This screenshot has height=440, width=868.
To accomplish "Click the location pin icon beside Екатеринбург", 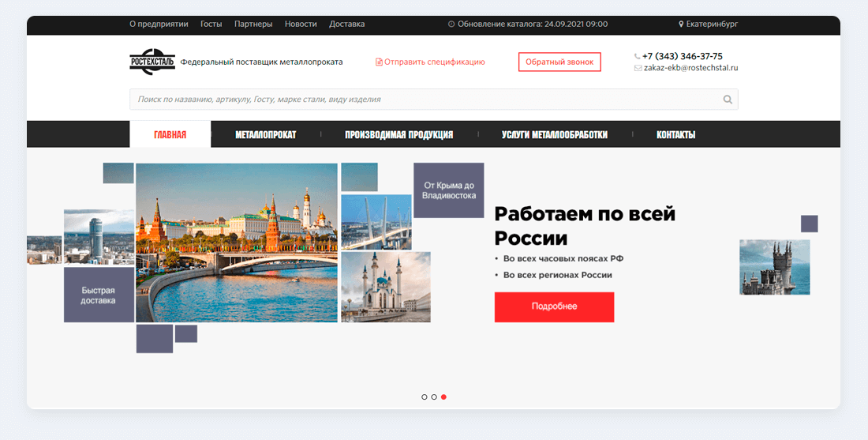I will click(x=682, y=24).
